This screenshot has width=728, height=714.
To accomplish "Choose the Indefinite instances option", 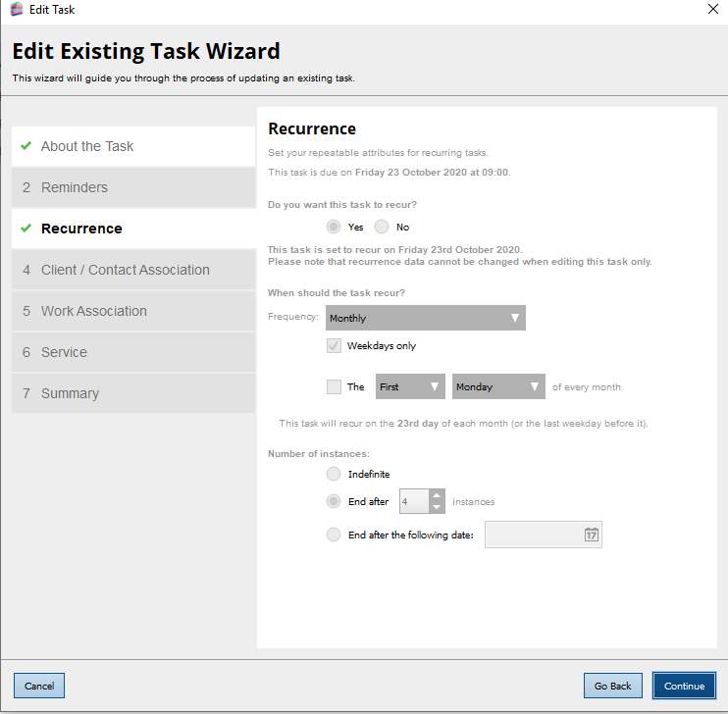I will pos(335,474).
